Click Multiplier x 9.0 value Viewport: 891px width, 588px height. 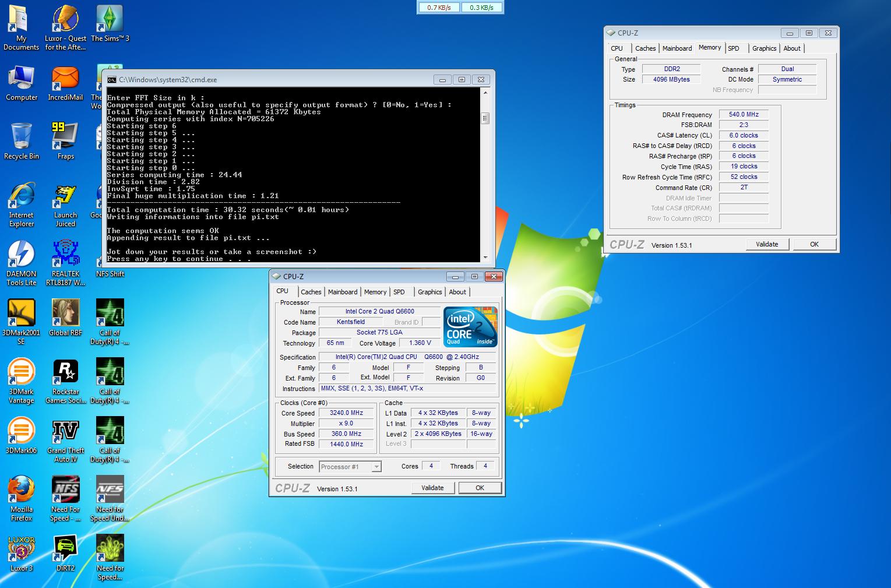347,423
